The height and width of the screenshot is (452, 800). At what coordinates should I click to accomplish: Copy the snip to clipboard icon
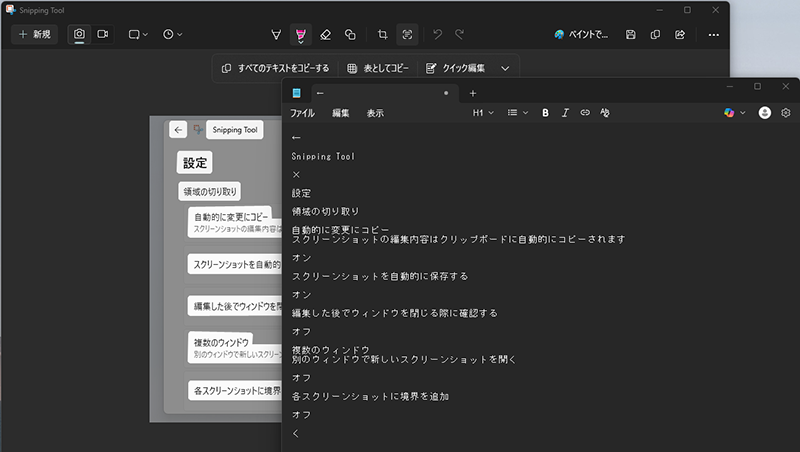pos(655,34)
